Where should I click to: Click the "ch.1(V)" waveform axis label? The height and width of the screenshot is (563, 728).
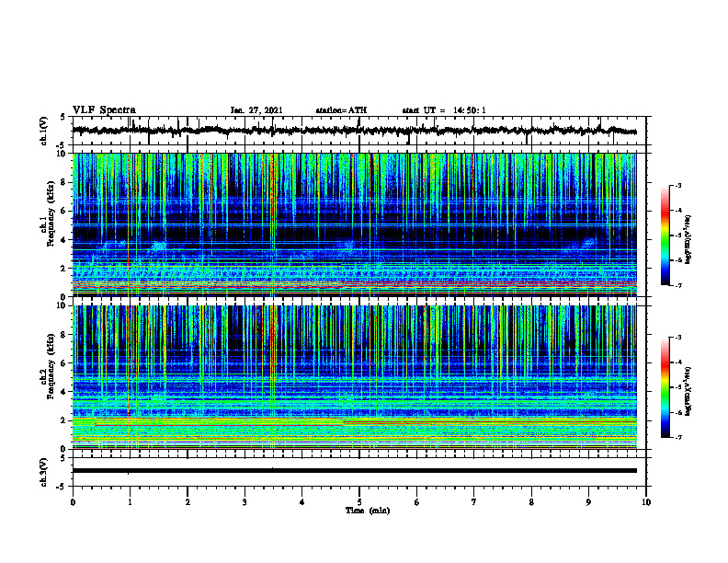point(44,131)
